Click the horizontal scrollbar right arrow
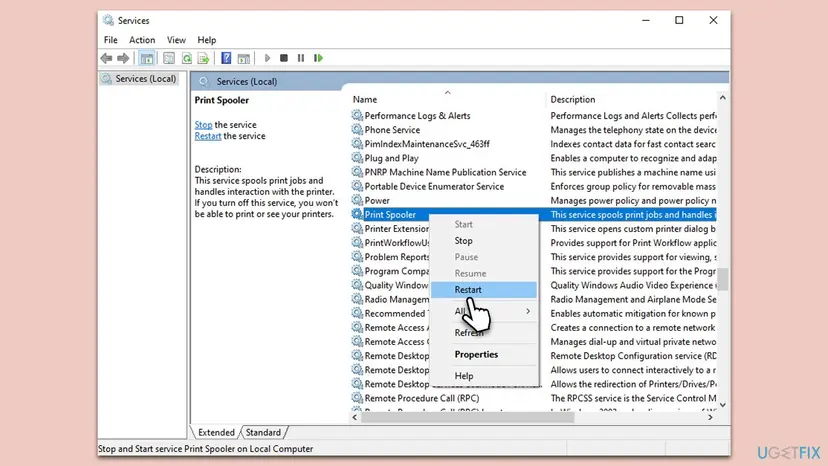Screen dimensions: 828x466 pyautogui.click(x=710, y=417)
